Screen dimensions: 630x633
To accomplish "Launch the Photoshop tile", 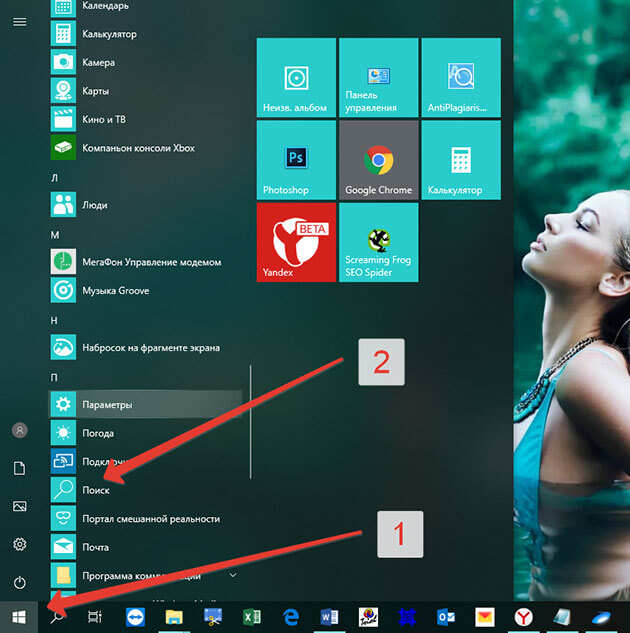I will pos(296,160).
